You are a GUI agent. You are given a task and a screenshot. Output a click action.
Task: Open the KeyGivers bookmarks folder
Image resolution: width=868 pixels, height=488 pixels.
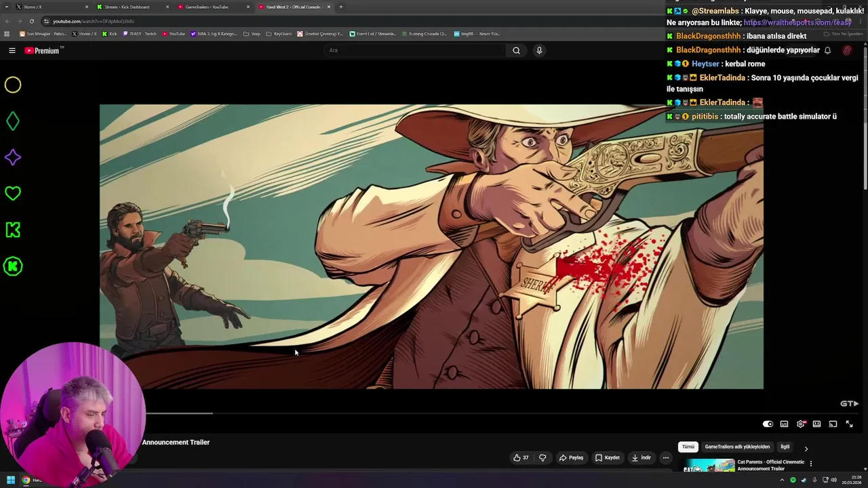coord(279,33)
